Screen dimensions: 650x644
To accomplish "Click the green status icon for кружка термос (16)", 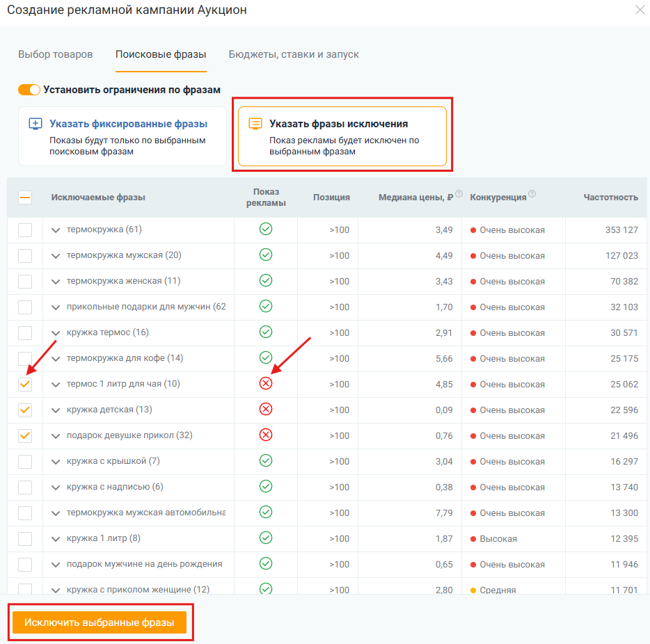I will click(266, 332).
